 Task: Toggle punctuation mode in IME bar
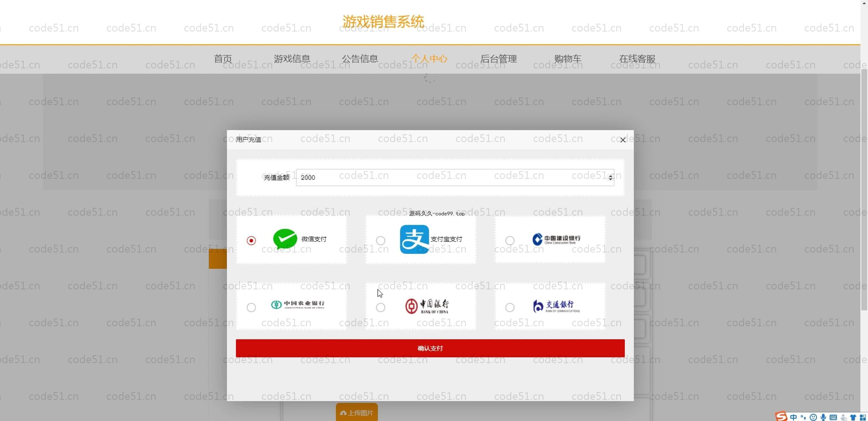[803, 417]
